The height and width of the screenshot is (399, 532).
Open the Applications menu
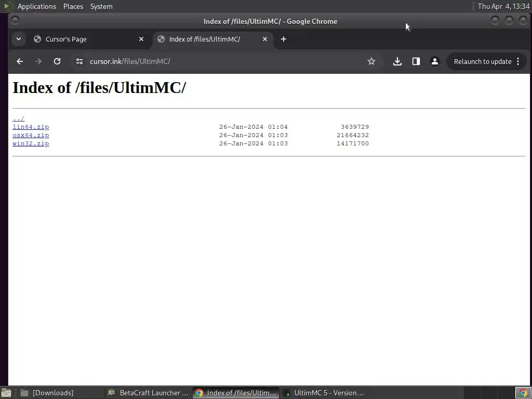tap(37, 6)
